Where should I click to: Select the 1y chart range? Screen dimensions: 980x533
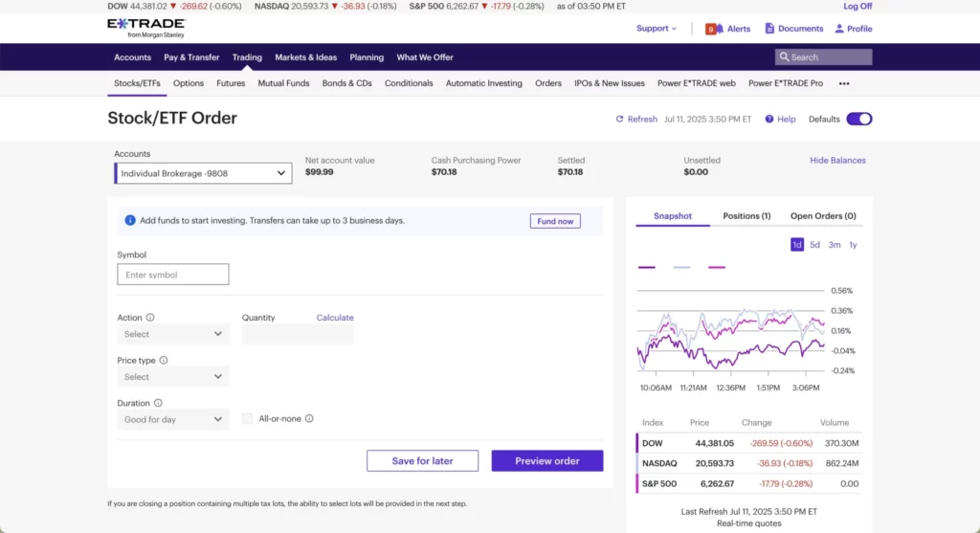point(853,245)
